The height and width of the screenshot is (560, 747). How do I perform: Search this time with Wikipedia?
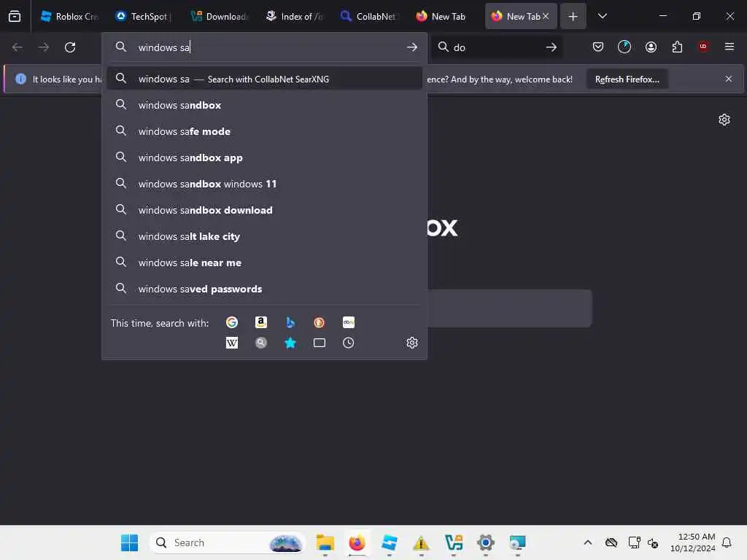(x=232, y=343)
